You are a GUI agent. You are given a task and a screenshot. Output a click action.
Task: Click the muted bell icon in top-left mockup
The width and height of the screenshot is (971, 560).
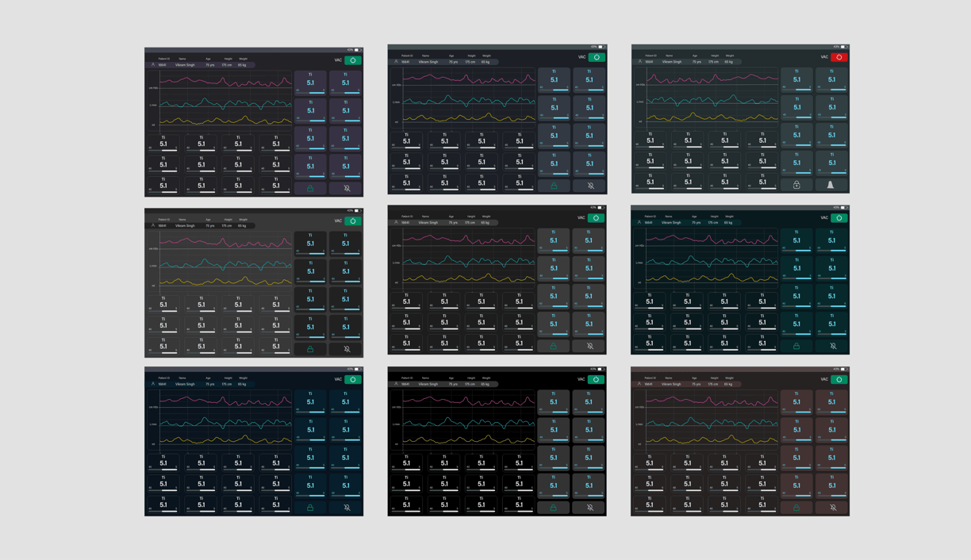coord(347,188)
